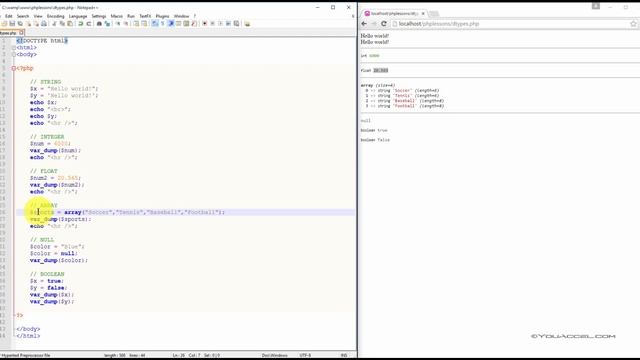Click the Copy toolbar icon

(x=62, y=24)
